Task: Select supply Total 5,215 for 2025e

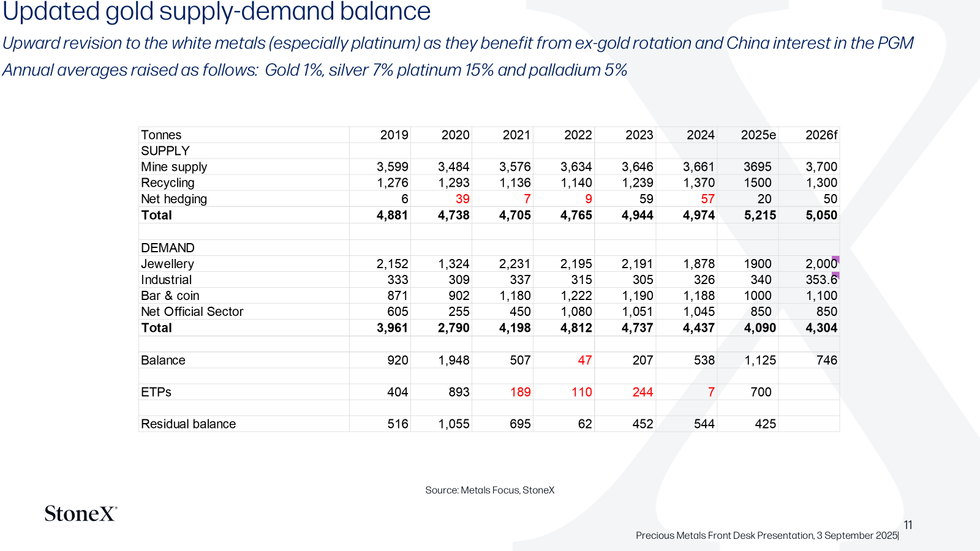Action: pyautogui.click(x=760, y=216)
